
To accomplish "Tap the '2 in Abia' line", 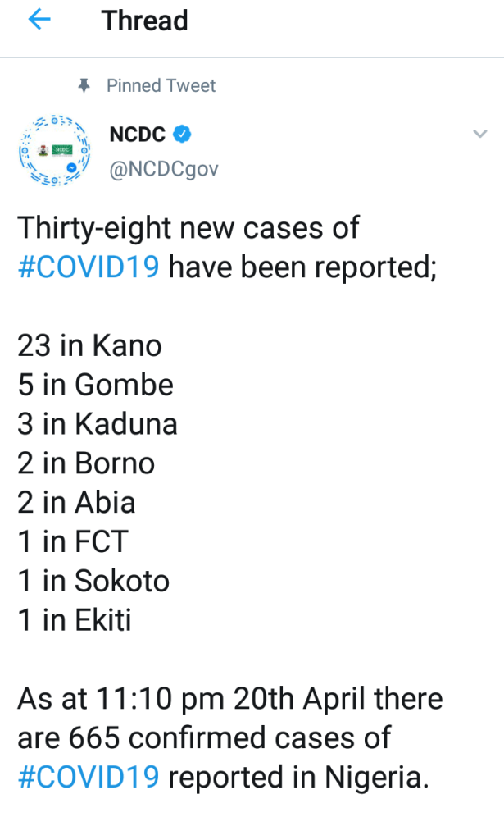I will pyautogui.click(x=76, y=502).
